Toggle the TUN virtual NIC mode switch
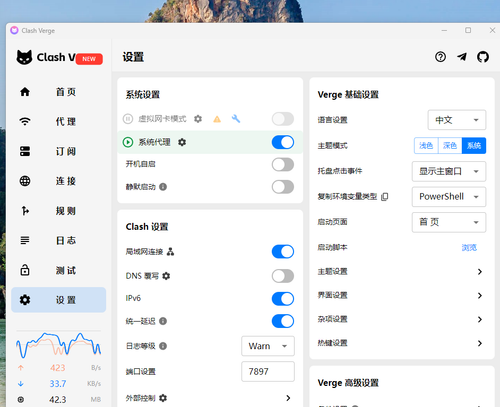 (x=283, y=119)
